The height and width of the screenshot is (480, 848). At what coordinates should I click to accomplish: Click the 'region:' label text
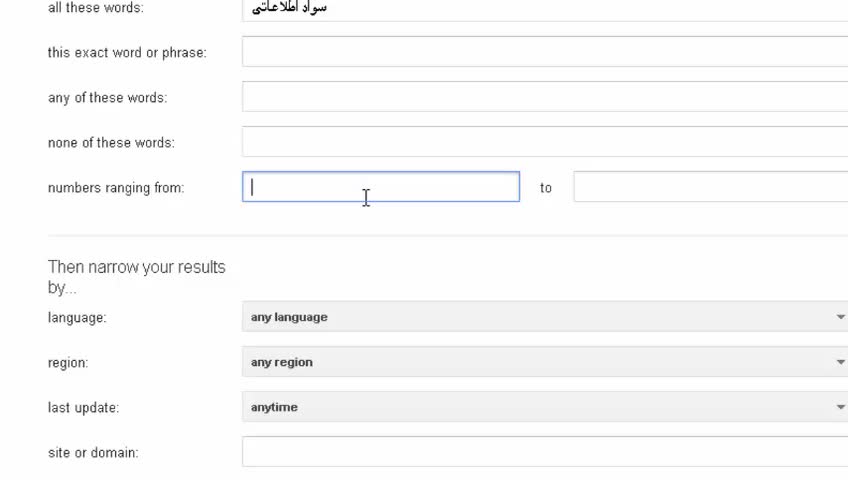tap(68, 362)
